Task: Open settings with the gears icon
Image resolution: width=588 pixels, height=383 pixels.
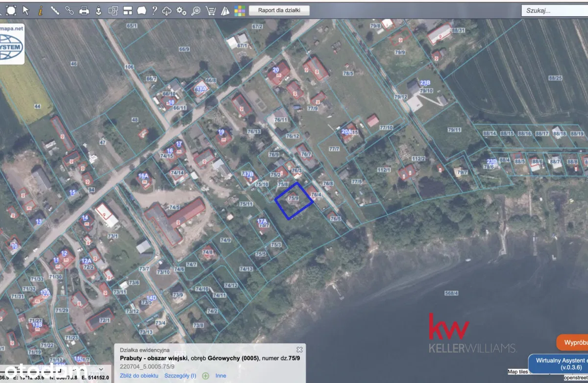Action: click(x=181, y=10)
